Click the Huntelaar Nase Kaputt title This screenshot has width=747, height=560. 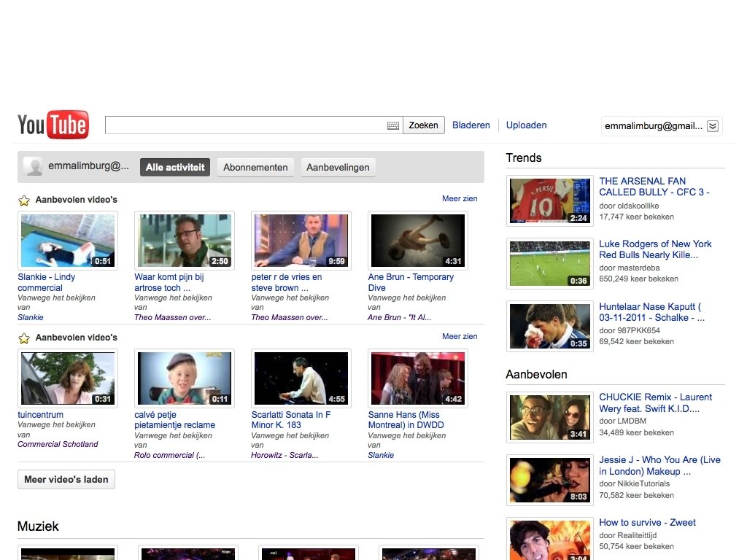[x=651, y=312]
